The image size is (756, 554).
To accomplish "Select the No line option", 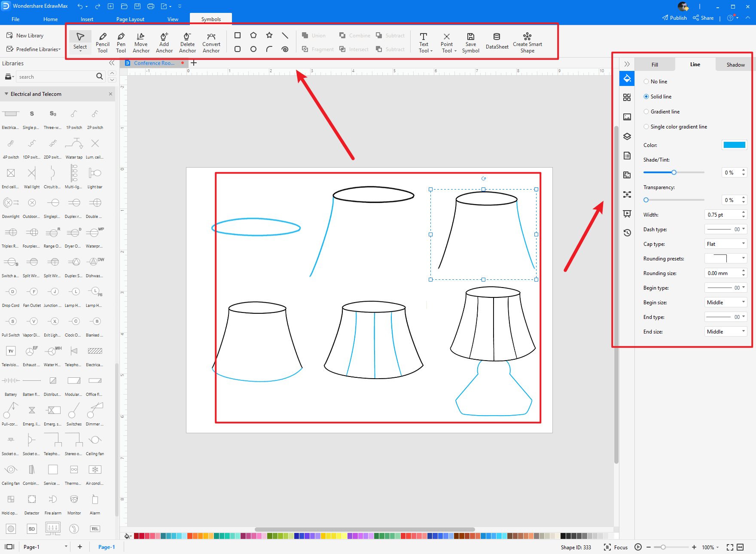I will 646,82.
